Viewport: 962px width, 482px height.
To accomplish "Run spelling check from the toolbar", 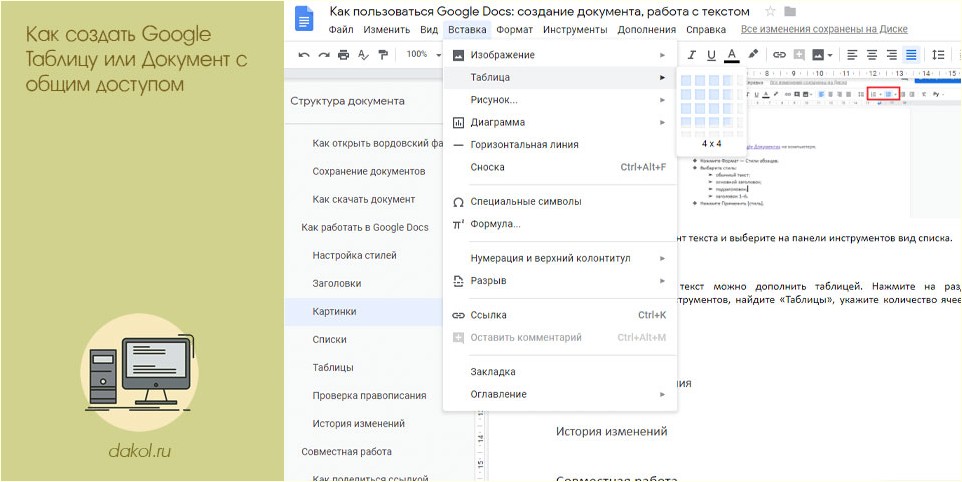I will [363, 55].
